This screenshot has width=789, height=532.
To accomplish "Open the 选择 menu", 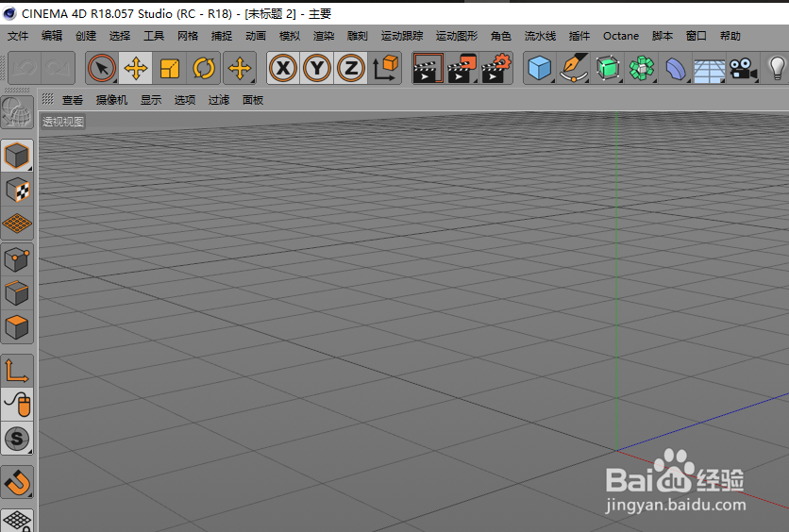I will coord(119,36).
